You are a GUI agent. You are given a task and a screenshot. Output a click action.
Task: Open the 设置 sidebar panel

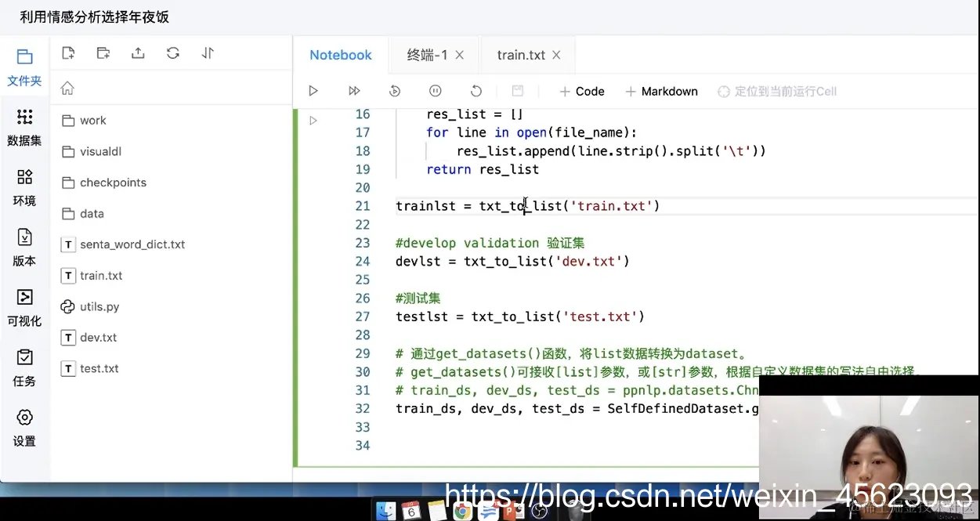click(24, 427)
